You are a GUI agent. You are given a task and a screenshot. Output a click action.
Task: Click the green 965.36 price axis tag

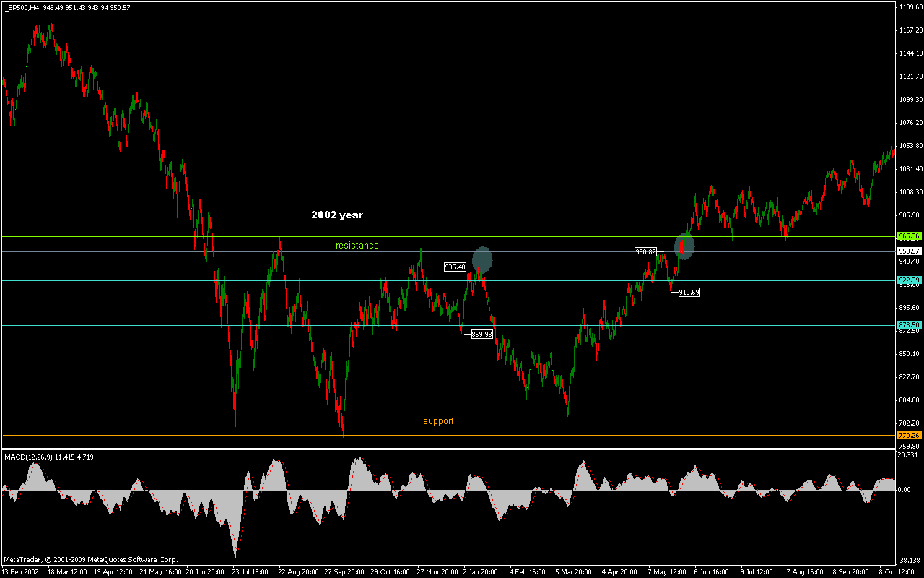coord(908,236)
